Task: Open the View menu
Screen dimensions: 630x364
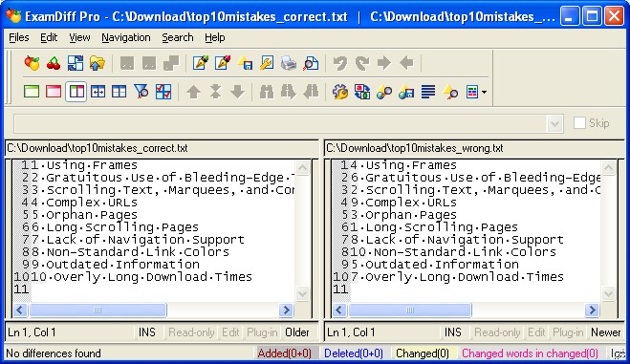Action: [x=79, y=37]
